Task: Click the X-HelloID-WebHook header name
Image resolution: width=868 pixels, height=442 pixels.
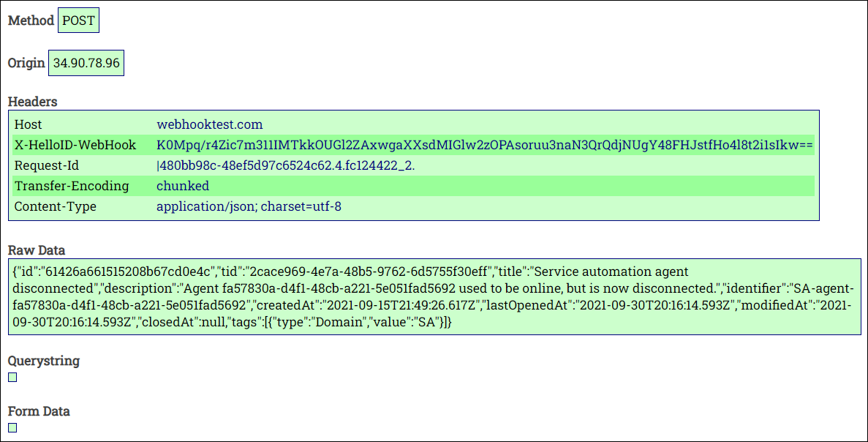Action: coord(75,145)
